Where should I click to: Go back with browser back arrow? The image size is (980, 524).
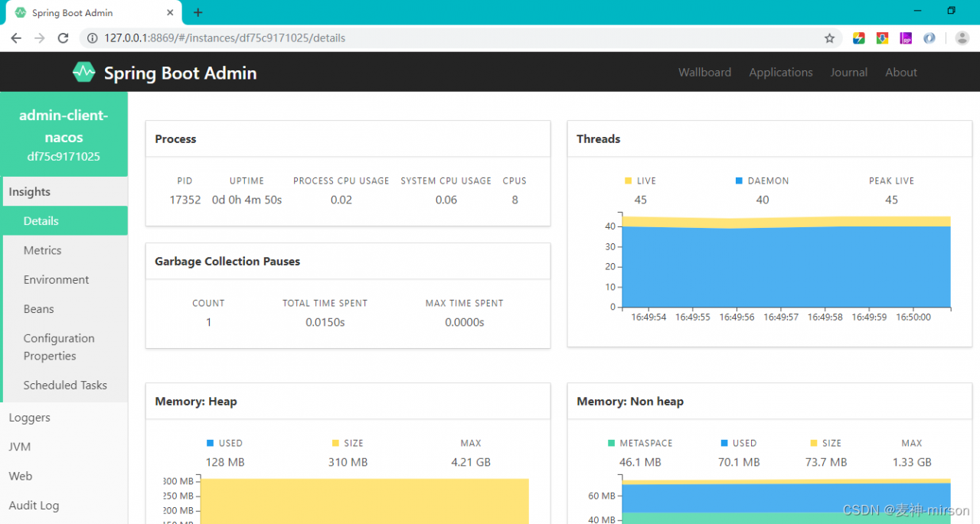[16, 38]
